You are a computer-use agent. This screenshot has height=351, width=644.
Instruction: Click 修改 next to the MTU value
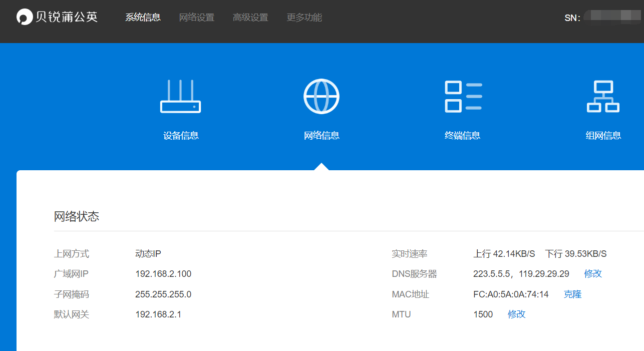coord(516,314)
